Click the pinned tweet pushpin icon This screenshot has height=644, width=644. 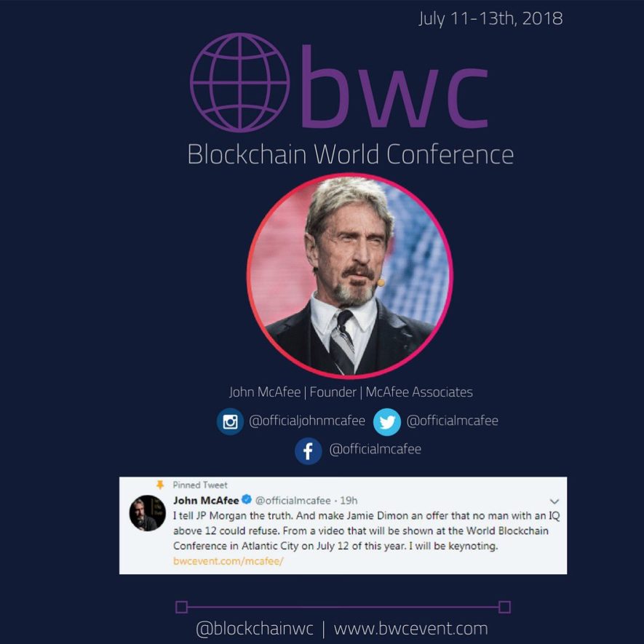tap(160, 485)
